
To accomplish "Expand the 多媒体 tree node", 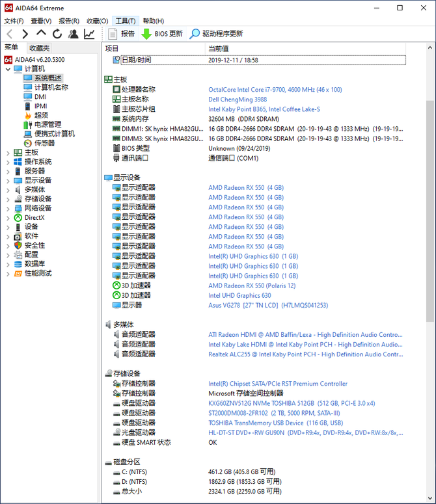I will pyautogui.click(x=8, y=190).
